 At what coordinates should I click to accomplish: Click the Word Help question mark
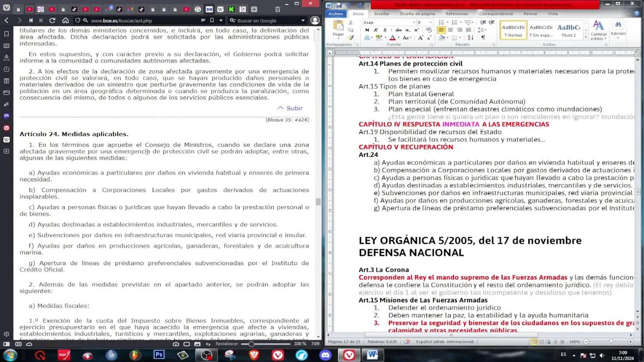pyautogui.click(x=637, y=14)
